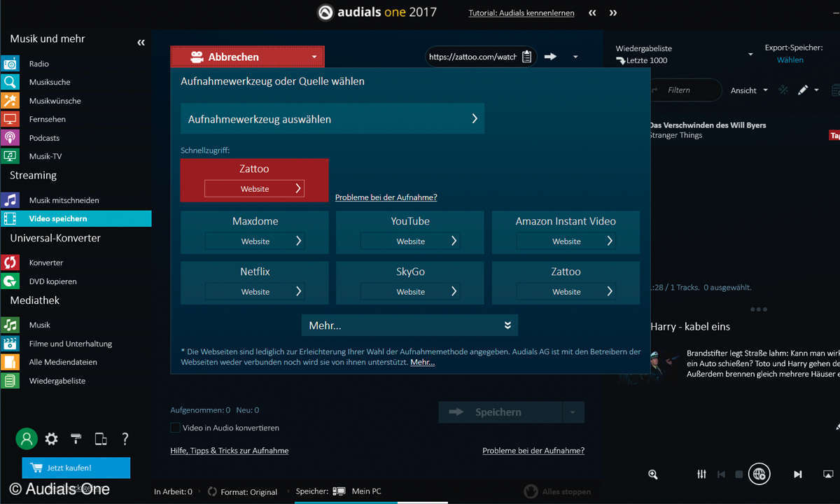Click the Alles stoppen button
The image size is (840, 504).
558,491
